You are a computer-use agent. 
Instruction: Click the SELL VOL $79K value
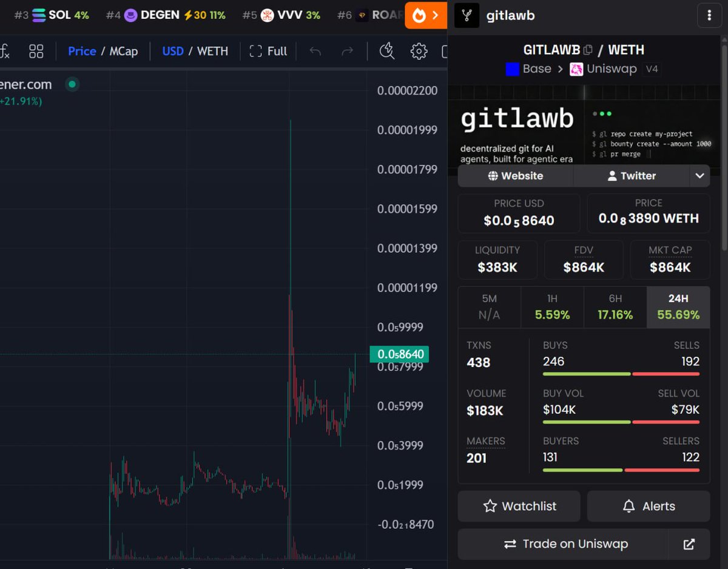coord(686,409)
